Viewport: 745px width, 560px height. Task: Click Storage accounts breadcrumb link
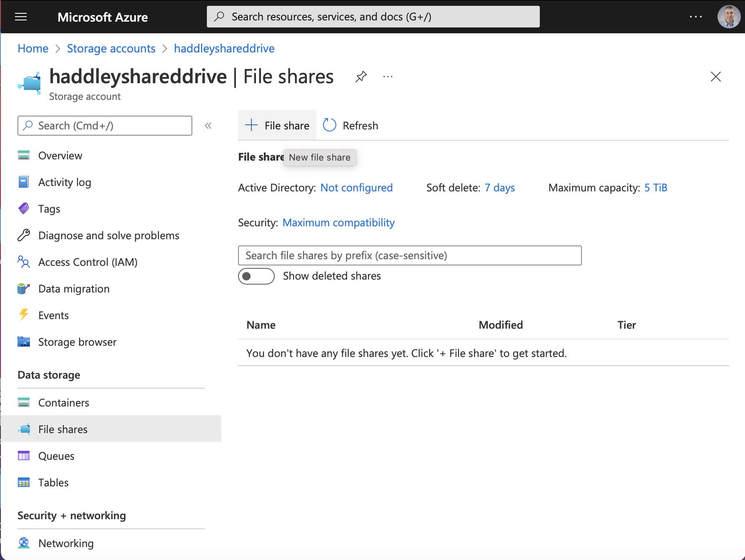pos(111,48)
